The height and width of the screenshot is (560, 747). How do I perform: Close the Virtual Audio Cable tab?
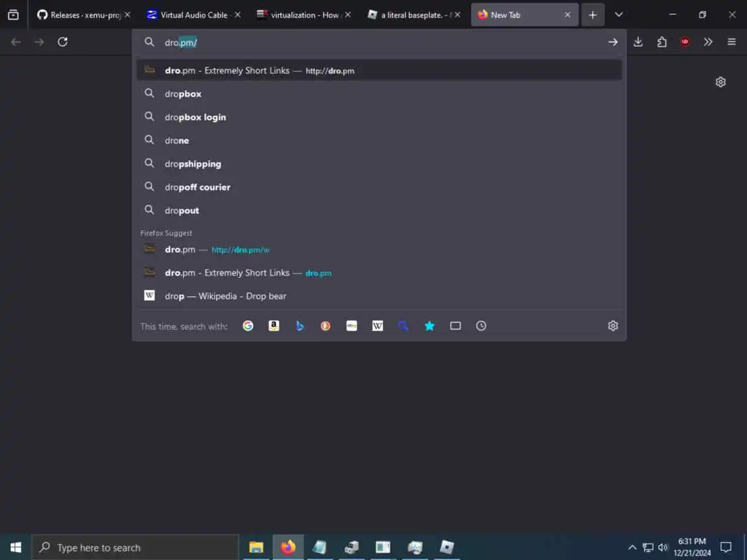click(237, 15)
